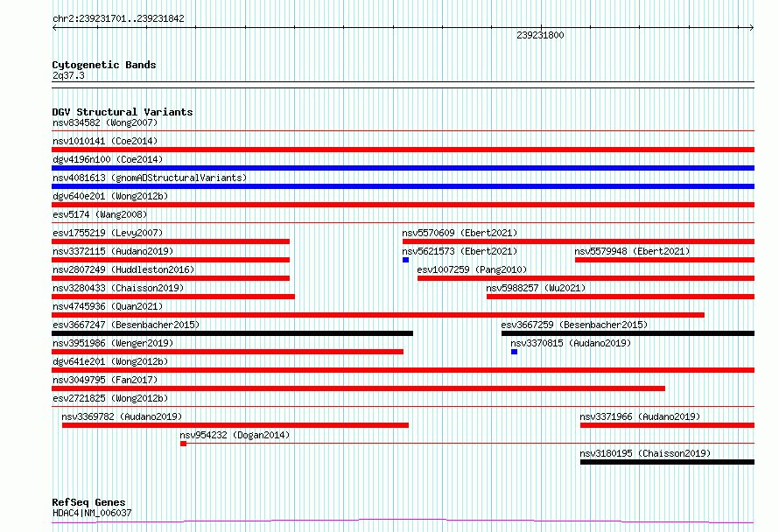Click the red nsv3371966 variant bar
Screen dimensions: 779x532
pyautogui.click(x=667, y=425)
